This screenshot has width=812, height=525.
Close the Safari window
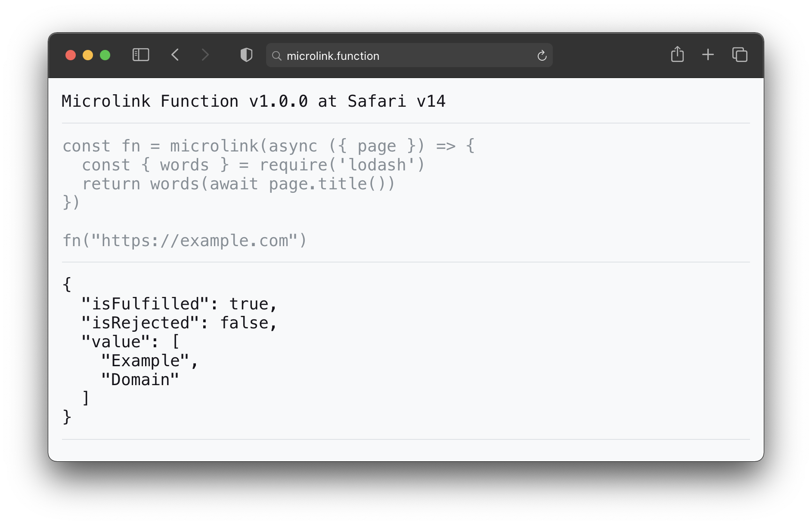click(x=71, y=55)
